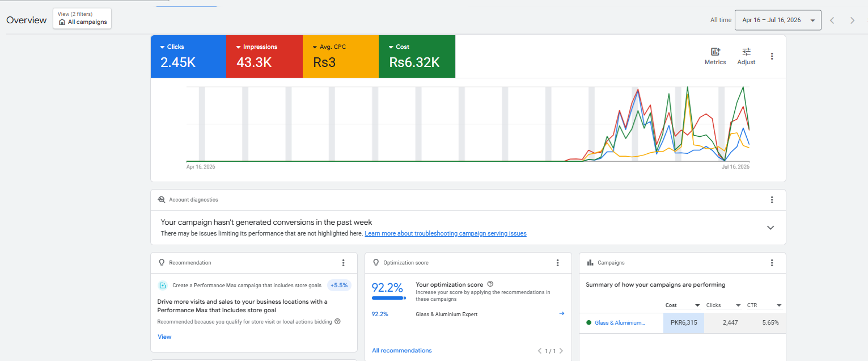Click the 1 / 1 page indicator

point(551,351)
